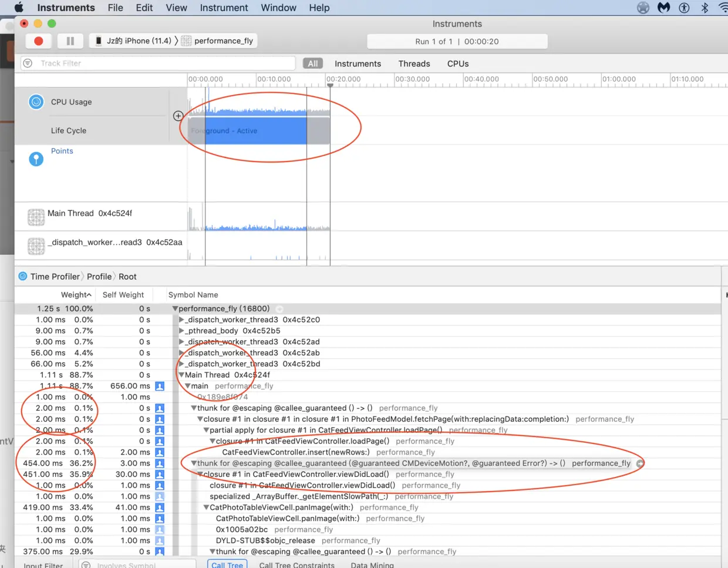
Task: Collapse the Main Thread 0x4c524f row
Action: (x=181, y=375)
